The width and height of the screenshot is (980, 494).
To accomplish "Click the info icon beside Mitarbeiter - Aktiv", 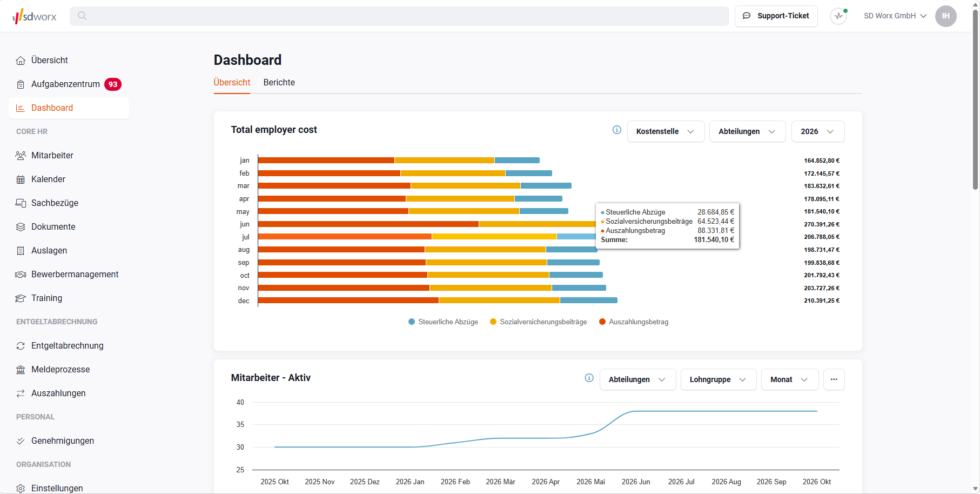I will tap(589, 378).
